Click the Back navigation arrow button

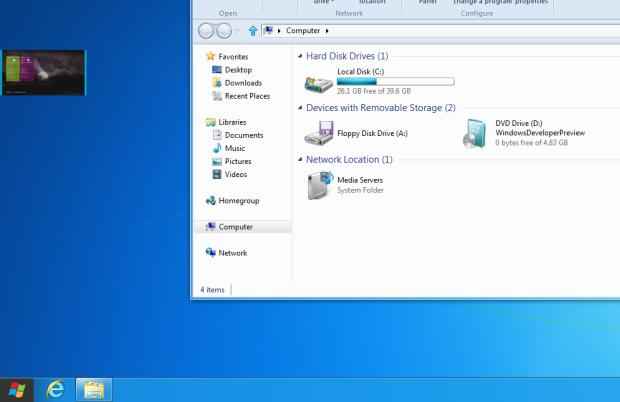click(x=206, y=31)
